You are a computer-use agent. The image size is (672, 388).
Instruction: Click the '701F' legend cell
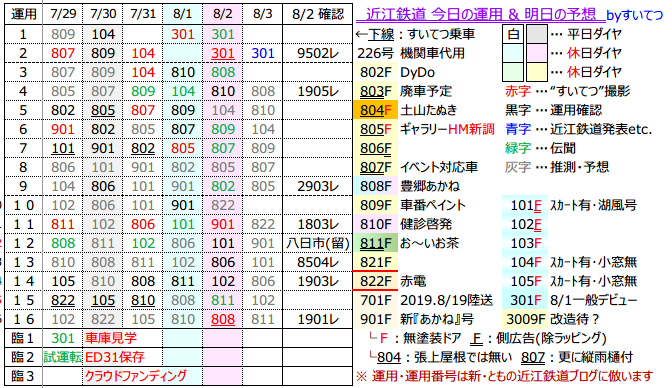pyautogui.click(x=375, y=300)
